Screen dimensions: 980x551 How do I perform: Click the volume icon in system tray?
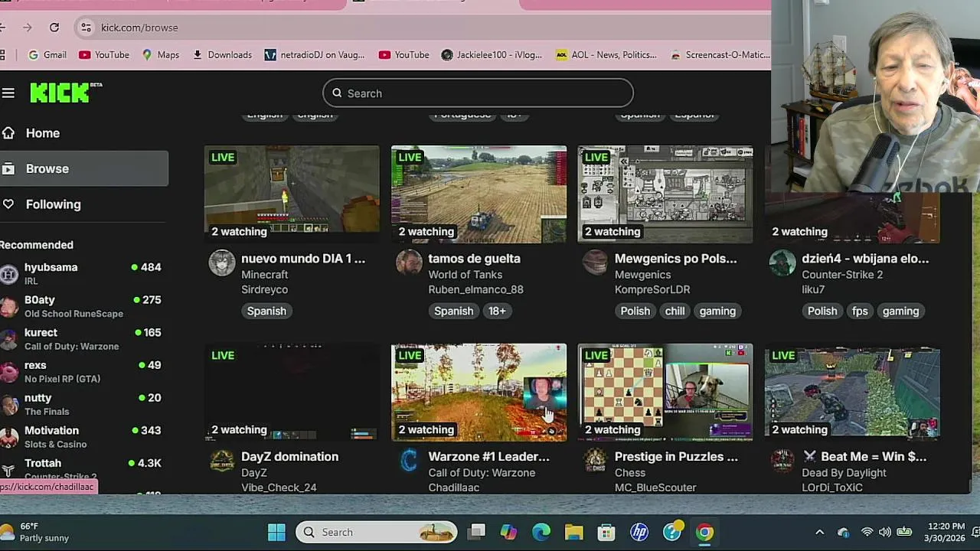[885, 532]
